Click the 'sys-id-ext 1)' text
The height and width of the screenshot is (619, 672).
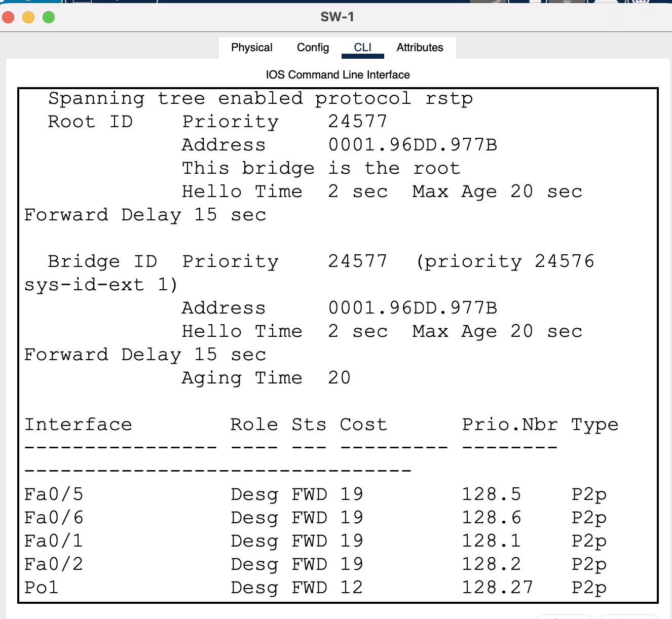click(x=101, y=285)
